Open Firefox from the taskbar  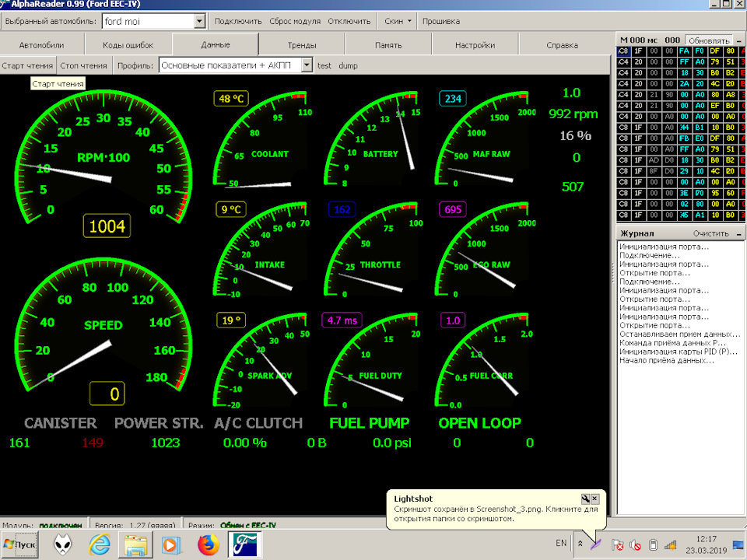point(209,544)
